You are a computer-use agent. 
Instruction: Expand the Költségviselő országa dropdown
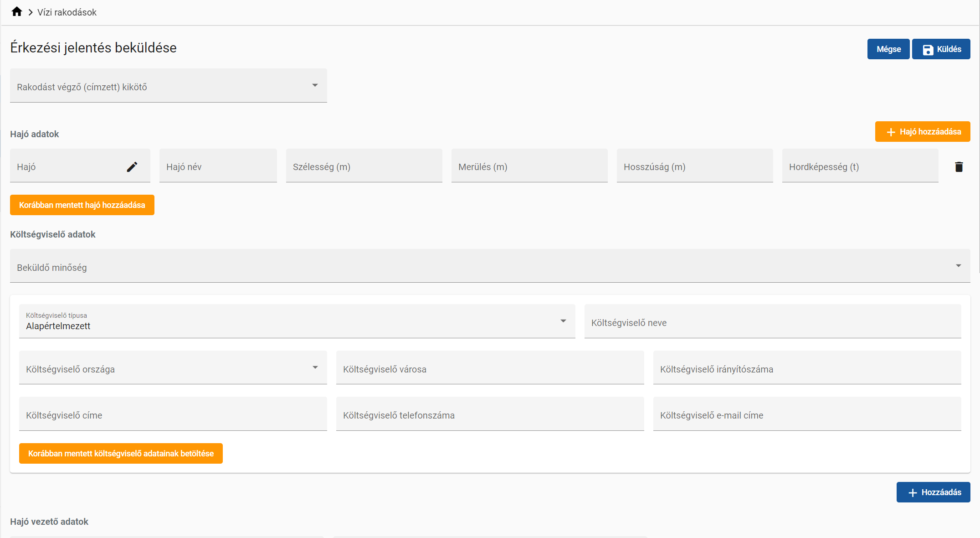173,368
